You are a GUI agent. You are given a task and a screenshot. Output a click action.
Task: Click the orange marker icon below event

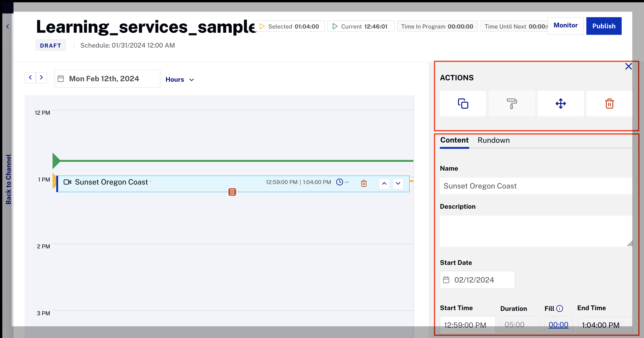pyautogui.click(x=232, y=192)
